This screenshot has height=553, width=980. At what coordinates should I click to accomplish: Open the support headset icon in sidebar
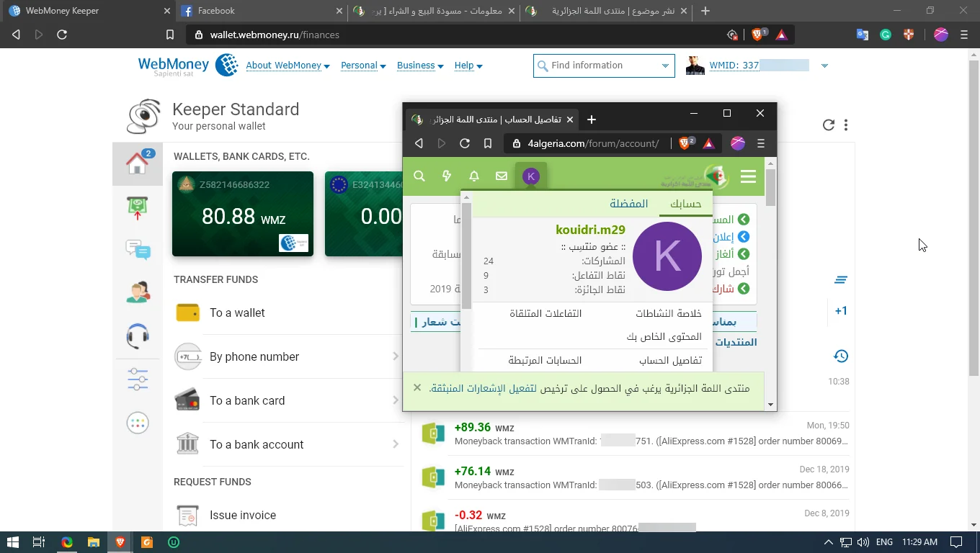coord(138,336)
